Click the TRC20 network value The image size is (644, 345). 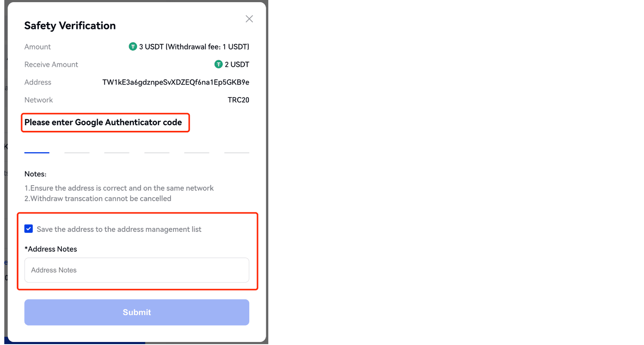(238, 100)
